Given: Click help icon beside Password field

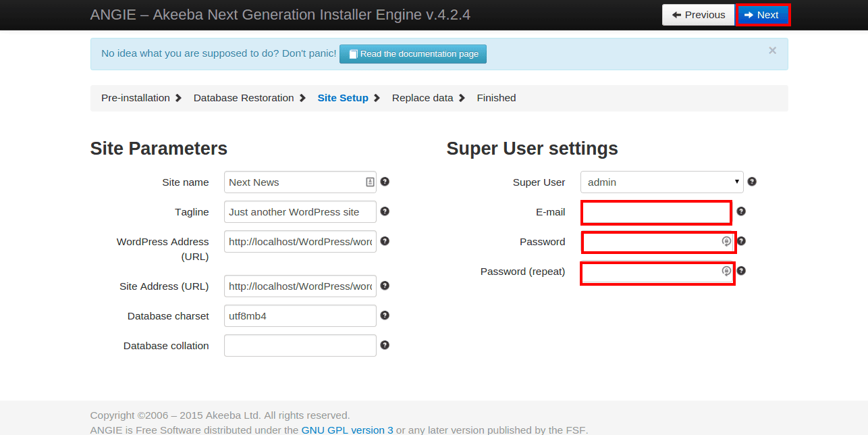Looking at the screenshot, I should click(x=741, y=241).
